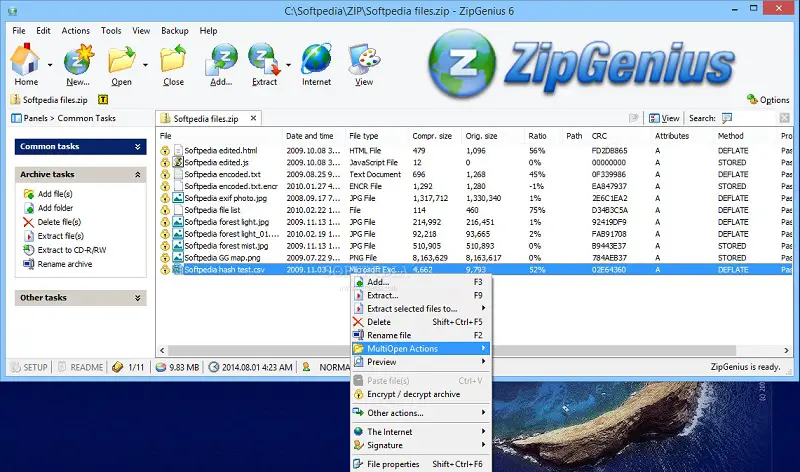800x472 pixels.
Task: Open the View menu in menu bar
Action: (141, 31)
